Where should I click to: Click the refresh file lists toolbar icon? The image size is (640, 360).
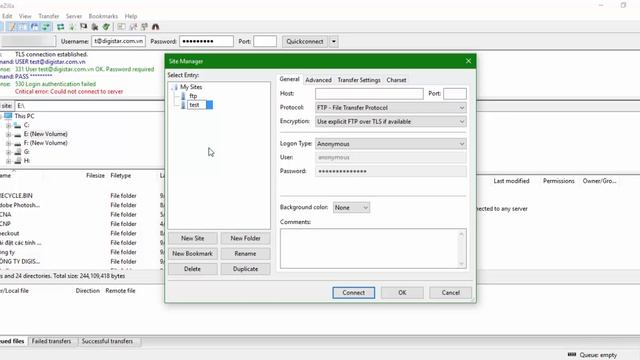pyautogui.click(x=60, y=27)
